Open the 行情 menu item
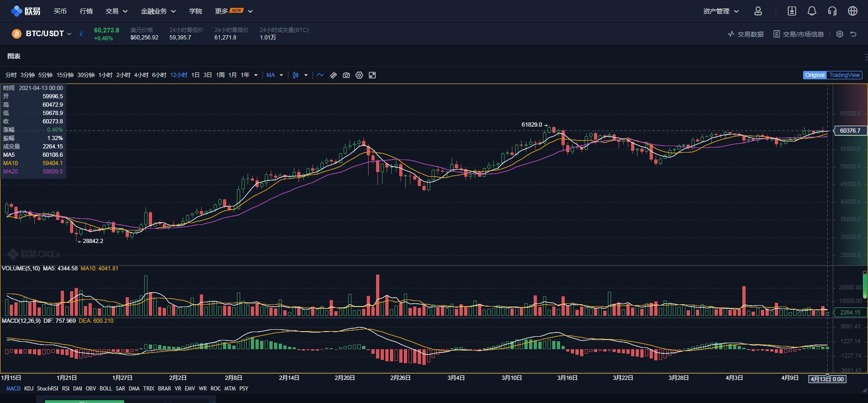 86,11
